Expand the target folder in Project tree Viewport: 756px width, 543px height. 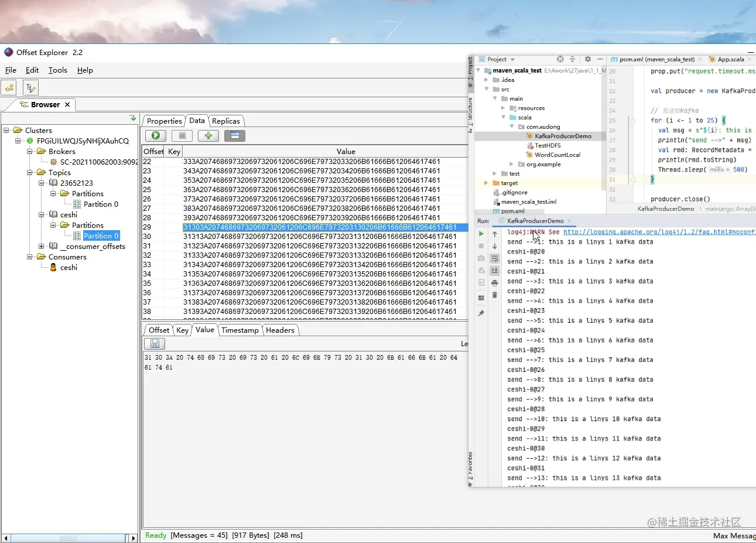click(x=486, y=183)
